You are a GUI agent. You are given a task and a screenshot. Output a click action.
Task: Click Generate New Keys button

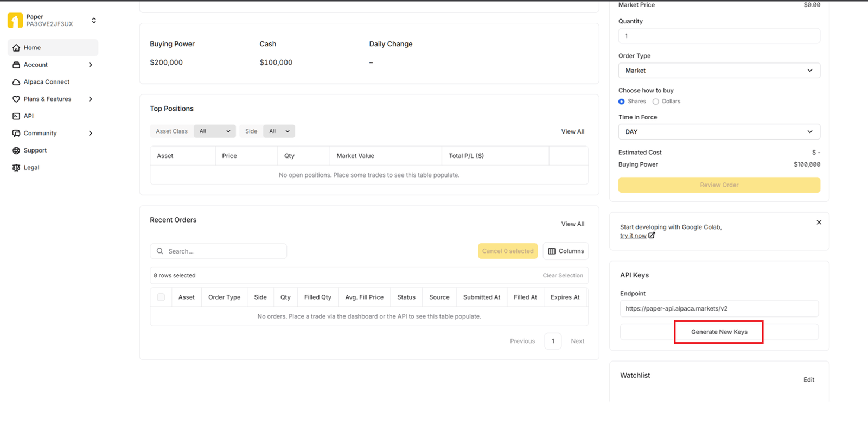(x=719, y=332)
